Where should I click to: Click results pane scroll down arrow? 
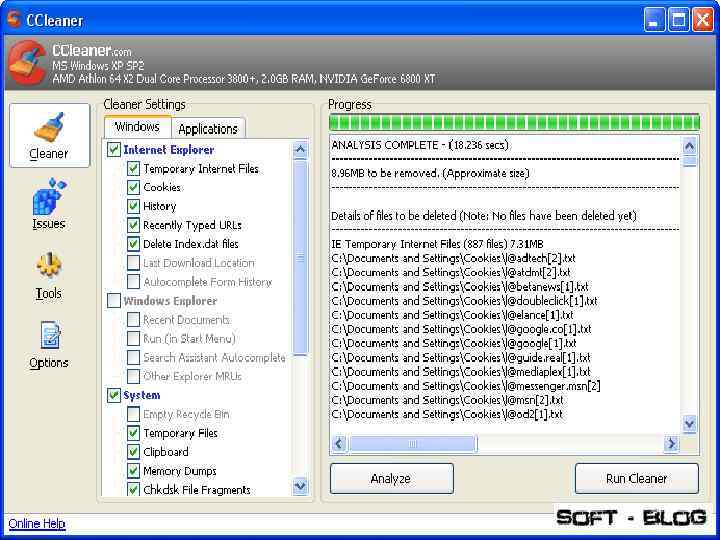[689, 423]
